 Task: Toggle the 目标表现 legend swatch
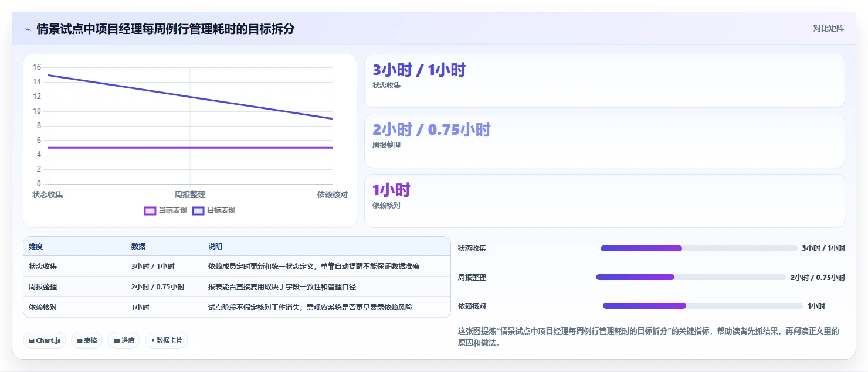(x=198, y=210)
